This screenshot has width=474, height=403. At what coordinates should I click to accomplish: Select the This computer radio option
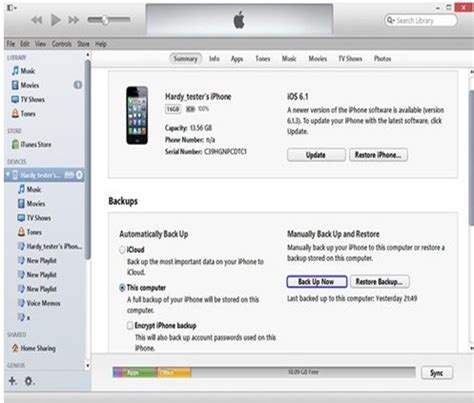click(122, 288)
